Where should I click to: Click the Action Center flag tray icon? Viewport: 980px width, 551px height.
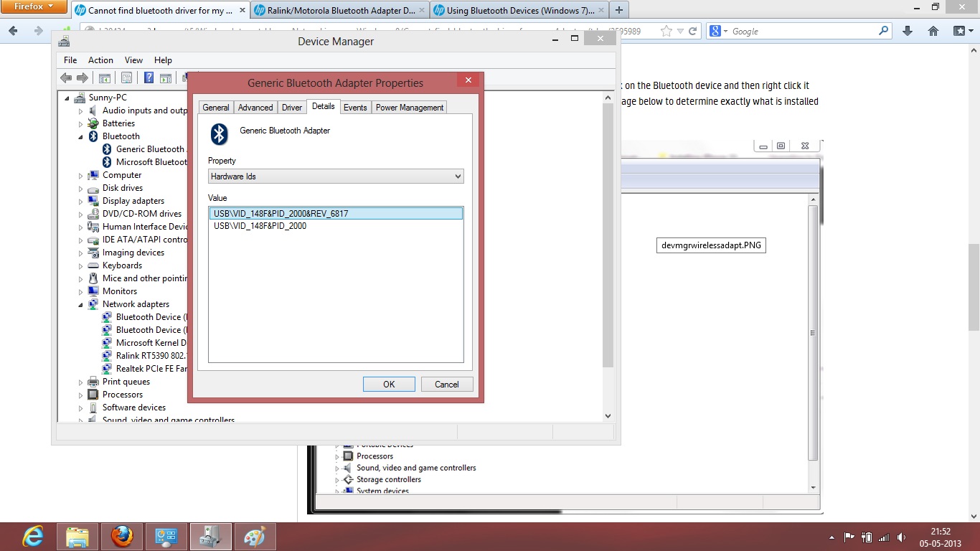tap(849, 537)
